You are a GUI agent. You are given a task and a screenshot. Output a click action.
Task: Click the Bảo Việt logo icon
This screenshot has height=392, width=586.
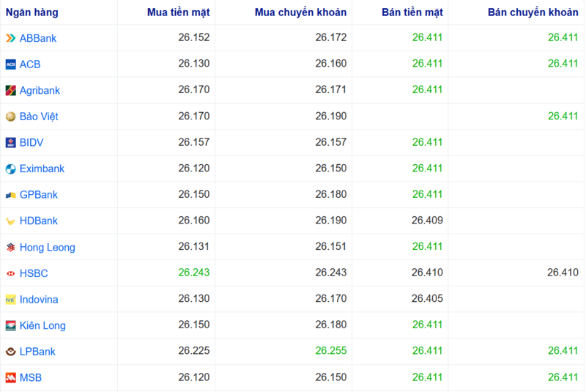[x=10, y=117]
